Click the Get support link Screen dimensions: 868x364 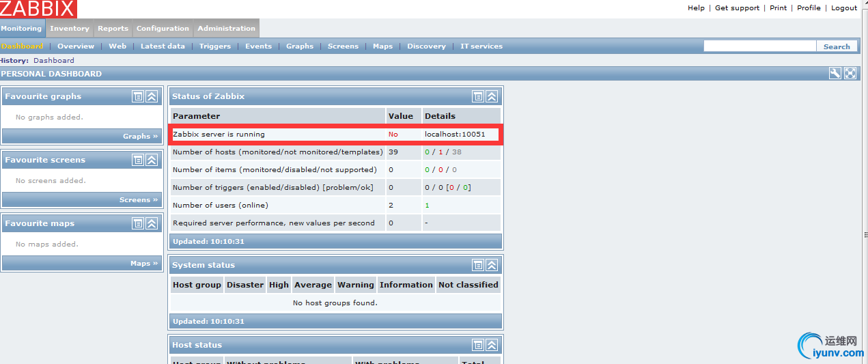coord(737,8)
